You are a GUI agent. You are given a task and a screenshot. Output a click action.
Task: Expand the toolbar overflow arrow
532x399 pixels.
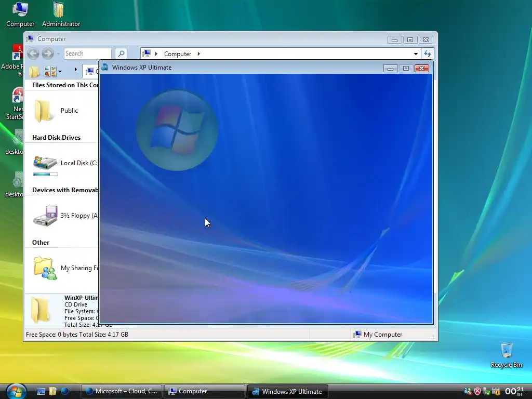[x=75, y=70]
